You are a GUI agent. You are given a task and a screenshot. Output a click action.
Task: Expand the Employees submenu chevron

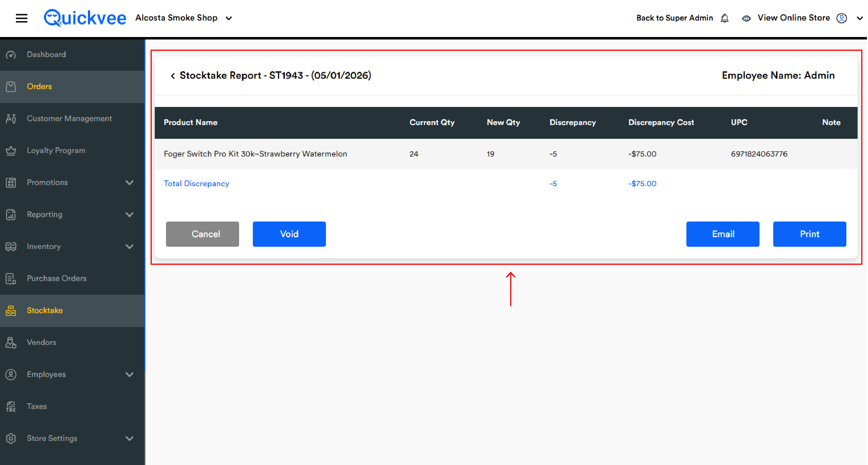130,375
